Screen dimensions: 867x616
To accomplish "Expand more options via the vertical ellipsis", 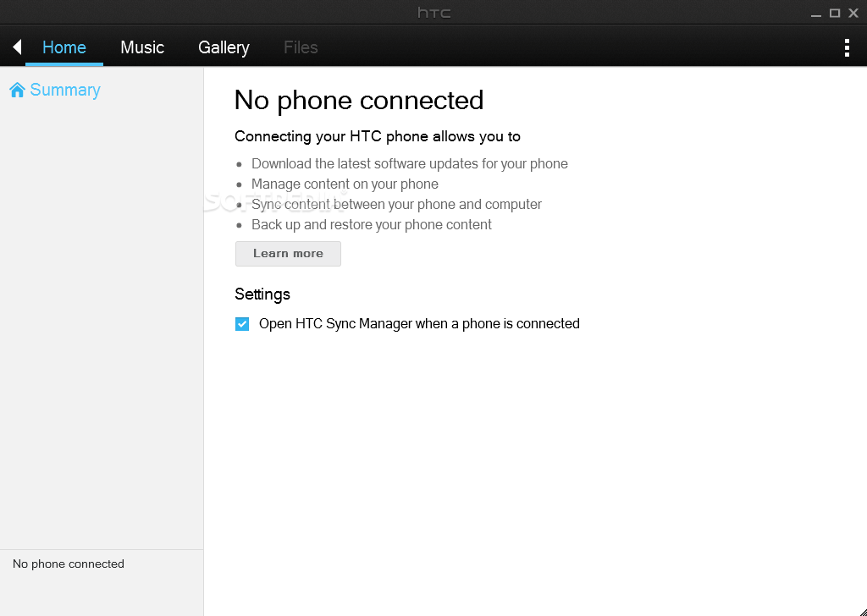I will tap(847, 47).
